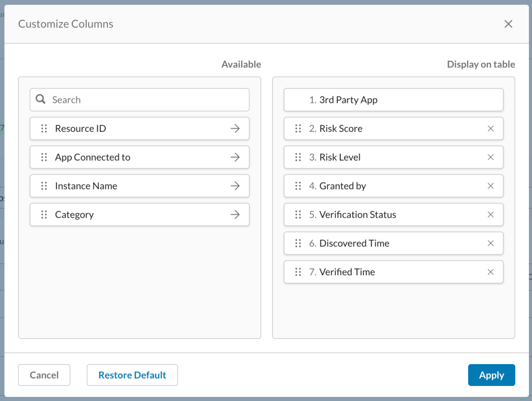Select the Discovered Time label

point(354,243)
